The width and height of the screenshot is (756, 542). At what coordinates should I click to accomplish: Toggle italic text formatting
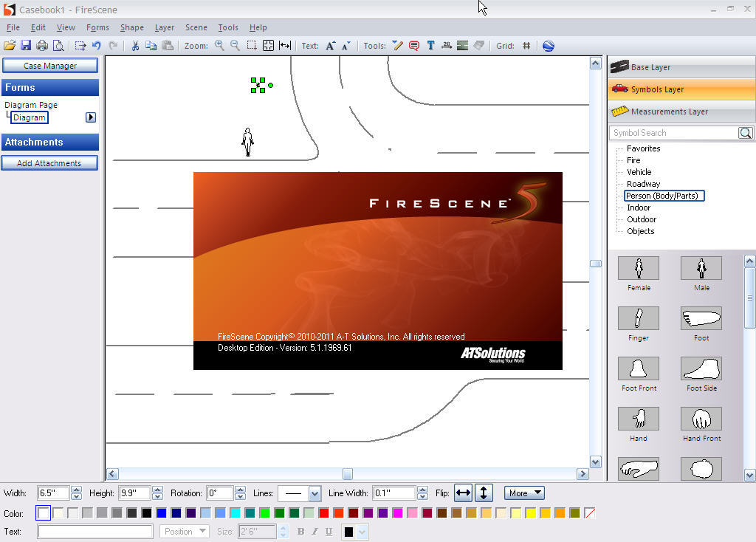point(315,532)
